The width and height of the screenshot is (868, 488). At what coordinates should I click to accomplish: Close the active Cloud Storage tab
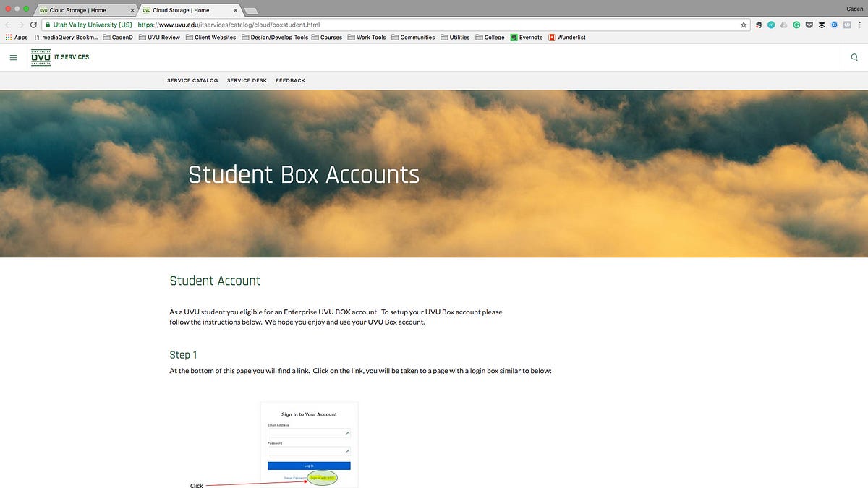235,11
